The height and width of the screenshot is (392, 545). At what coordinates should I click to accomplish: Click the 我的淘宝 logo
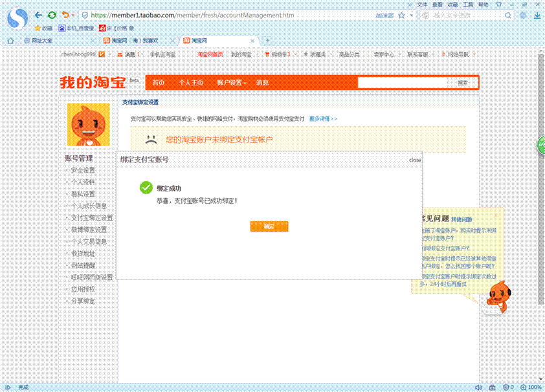(x=93, y=83)
